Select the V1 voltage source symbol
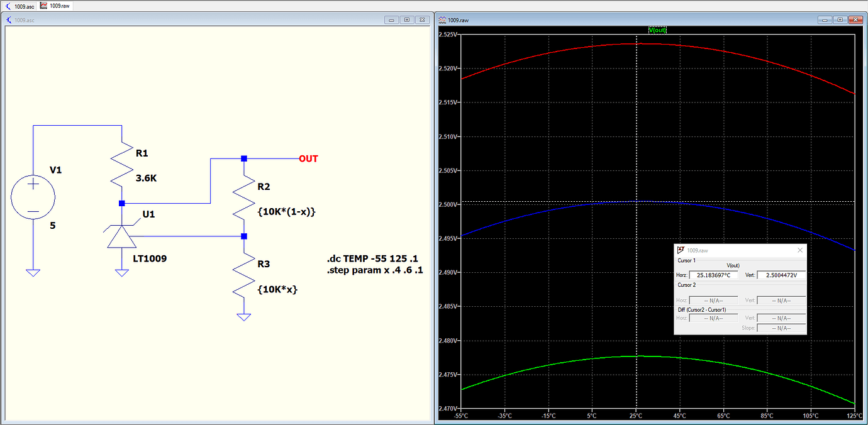 tap(33, 197)
